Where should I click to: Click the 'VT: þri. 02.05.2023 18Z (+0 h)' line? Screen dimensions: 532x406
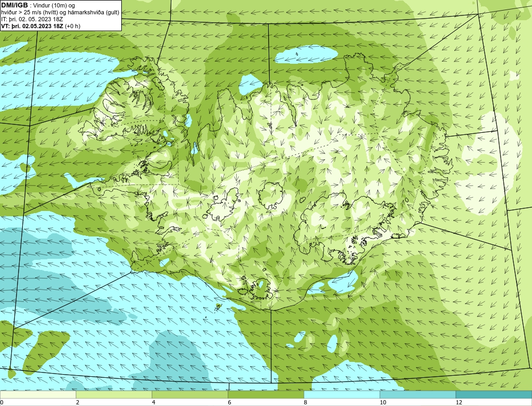point(41,26)
